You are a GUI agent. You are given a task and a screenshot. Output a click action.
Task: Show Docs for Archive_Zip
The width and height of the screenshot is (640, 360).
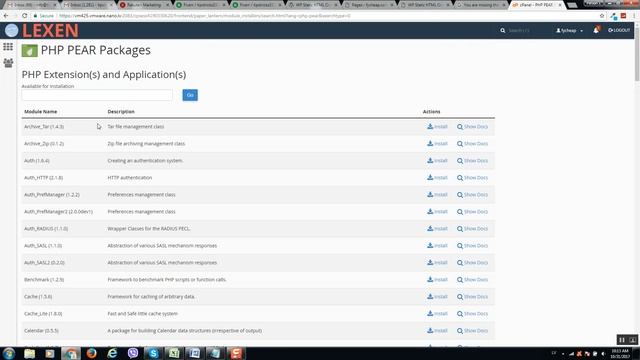click(x=472, y=144)
